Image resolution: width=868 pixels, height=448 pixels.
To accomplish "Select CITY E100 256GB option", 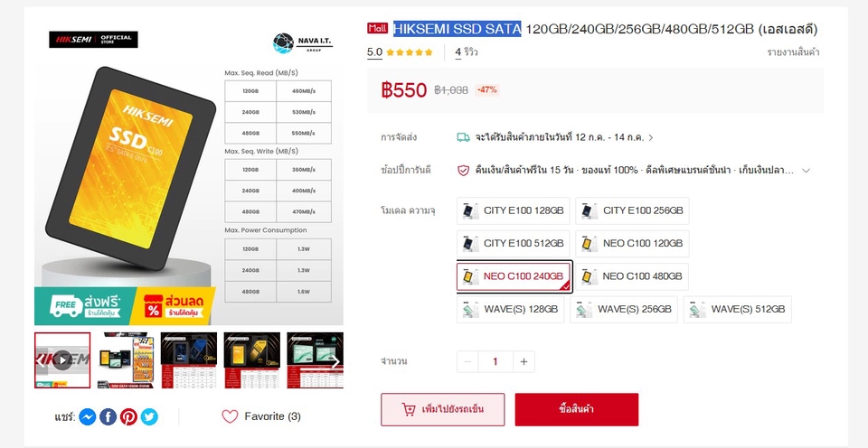I will pyautogui.click(x=632, y=210).
